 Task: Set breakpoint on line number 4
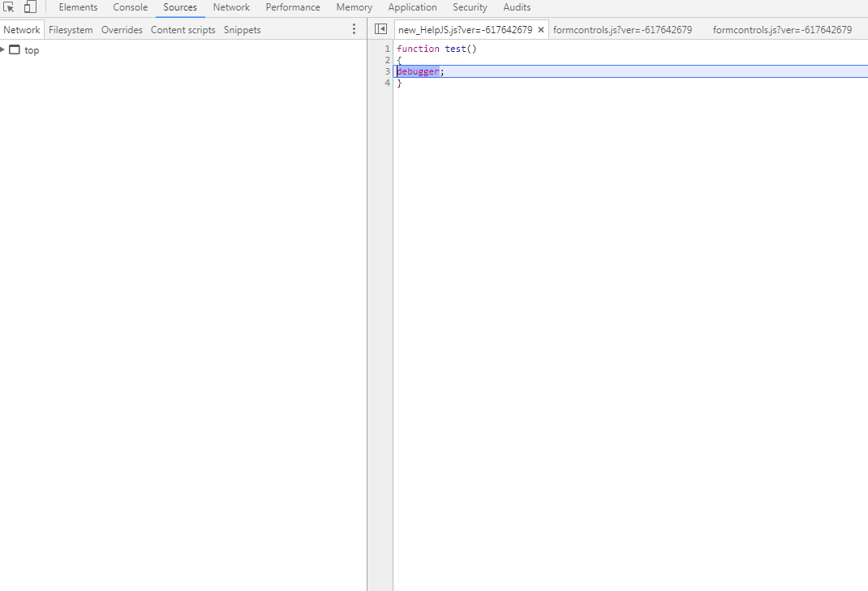(x=388, y=83)
